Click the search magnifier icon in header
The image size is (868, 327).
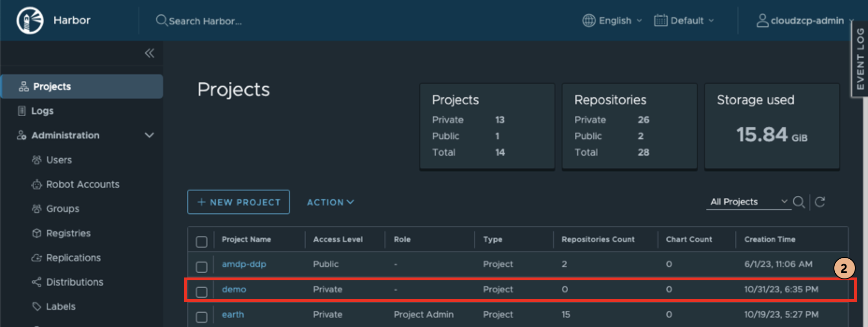[161, 21]
